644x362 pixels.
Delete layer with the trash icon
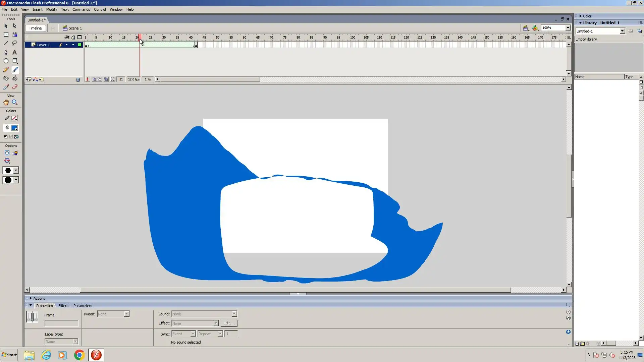coord(78,80)
